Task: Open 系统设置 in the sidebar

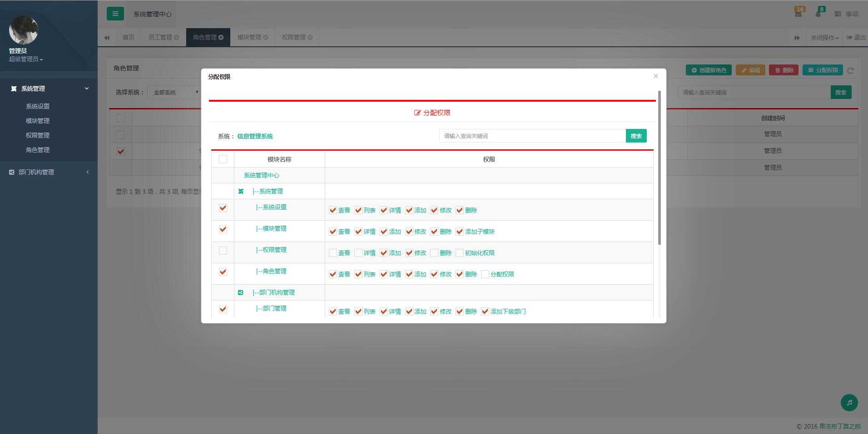Action: click(38, 106)
